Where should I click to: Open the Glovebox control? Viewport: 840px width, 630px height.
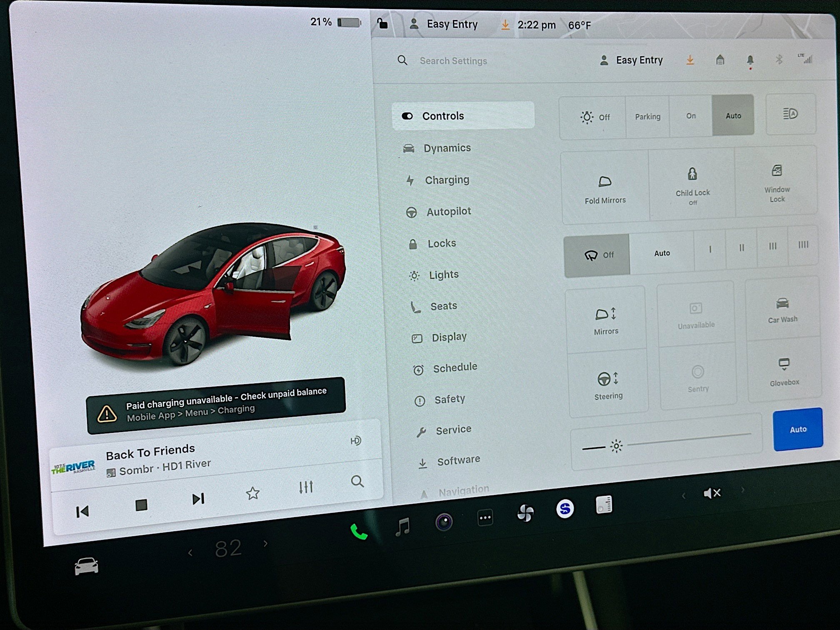coord(784,367)
